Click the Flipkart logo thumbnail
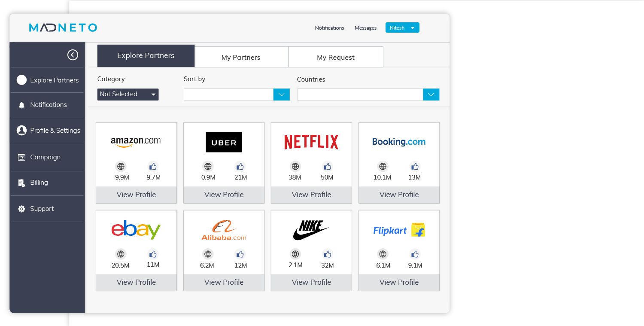Image resolution: width=644 pixels, height=326 pixels. point(399,230)
